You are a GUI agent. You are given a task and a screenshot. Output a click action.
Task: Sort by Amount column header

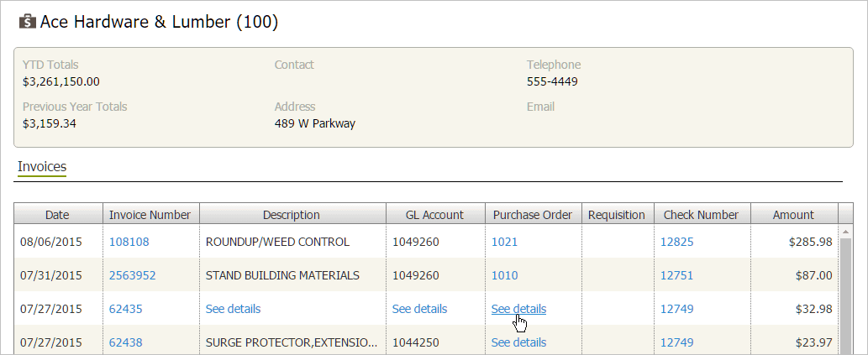(793, 215)
